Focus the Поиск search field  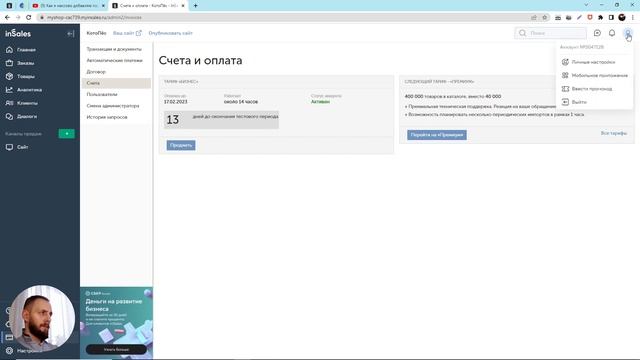(x=550, y=33)
